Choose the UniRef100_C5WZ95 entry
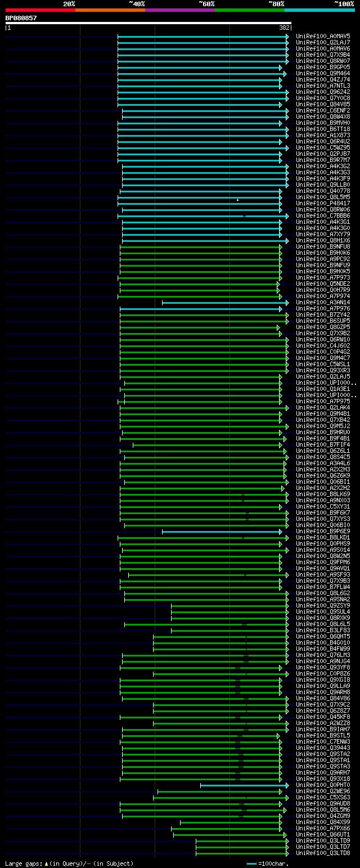This screenshot has height=868, width=360. point(323,147)
